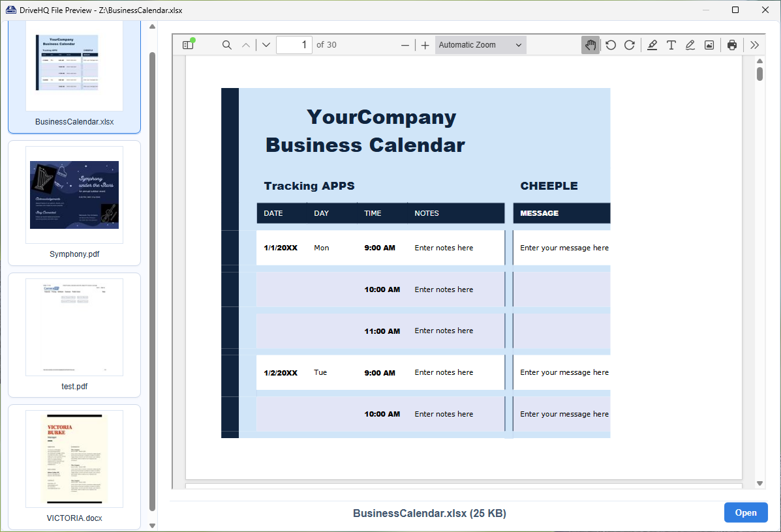This screenshot has width=781, height=532.
Task: Select the add text annotation tool
Action: click(x=671, y=45)
